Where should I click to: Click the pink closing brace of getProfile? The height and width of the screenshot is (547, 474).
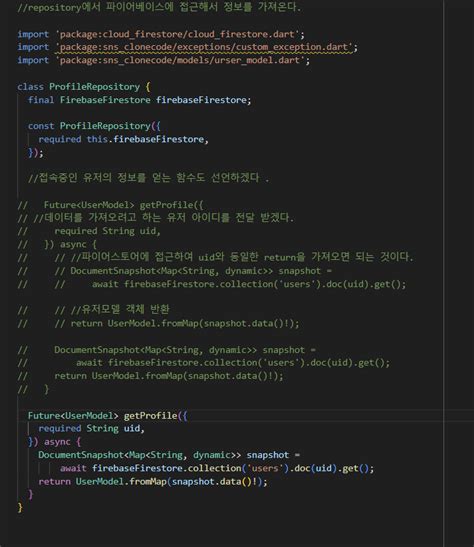click(30, 494)
